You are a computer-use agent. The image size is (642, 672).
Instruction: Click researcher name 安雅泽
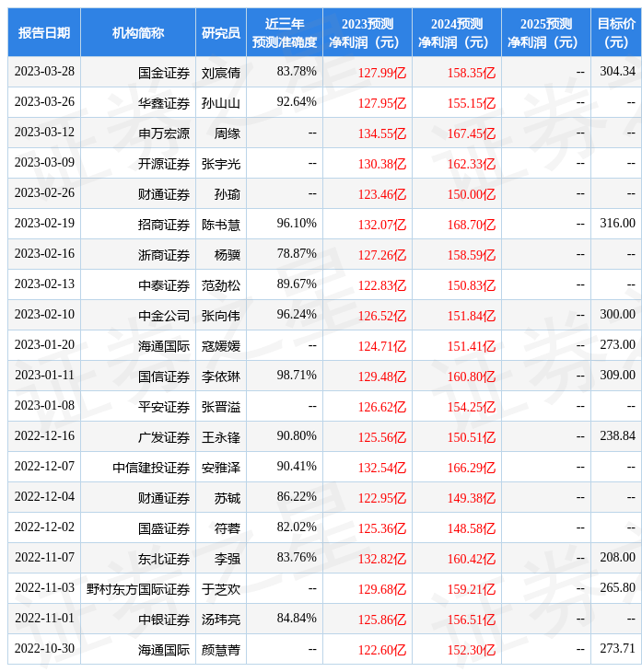[221, 469]
